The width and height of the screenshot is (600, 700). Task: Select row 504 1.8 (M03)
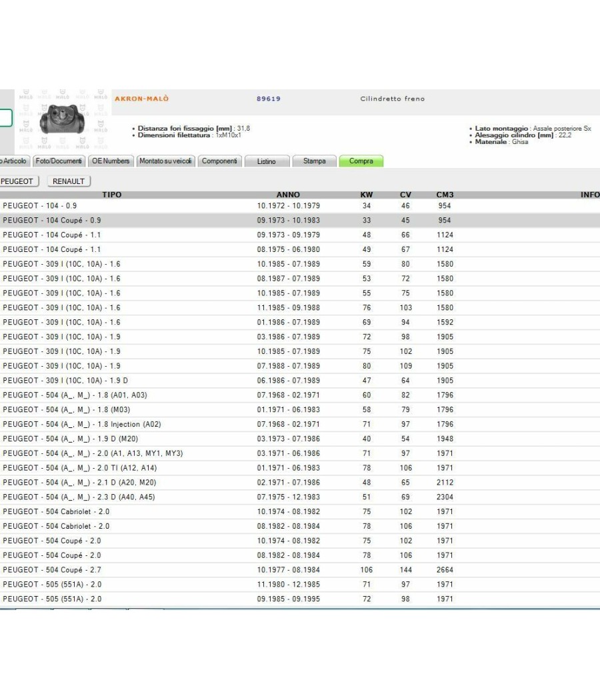[300, 410]
